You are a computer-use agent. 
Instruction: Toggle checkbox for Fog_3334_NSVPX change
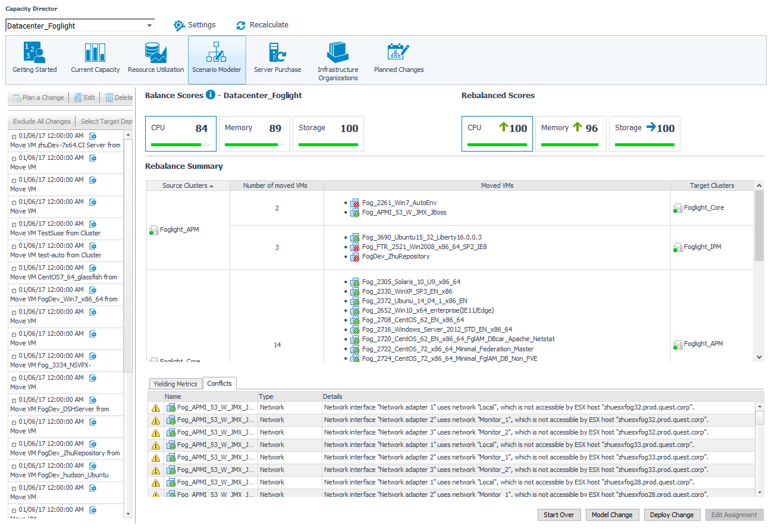click(x=14, y=357)
